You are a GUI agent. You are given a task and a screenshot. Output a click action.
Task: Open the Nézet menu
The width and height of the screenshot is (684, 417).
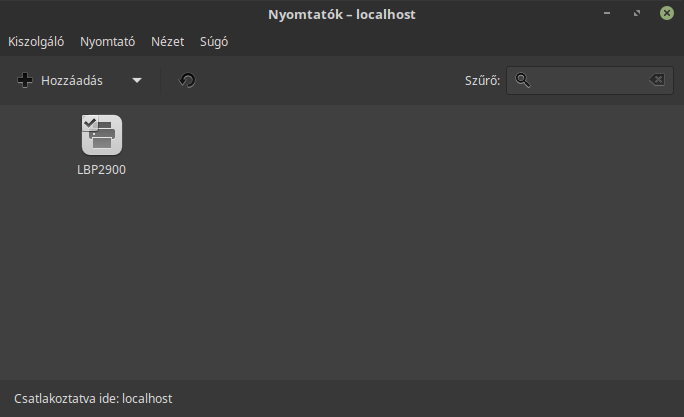click(168, 42)
